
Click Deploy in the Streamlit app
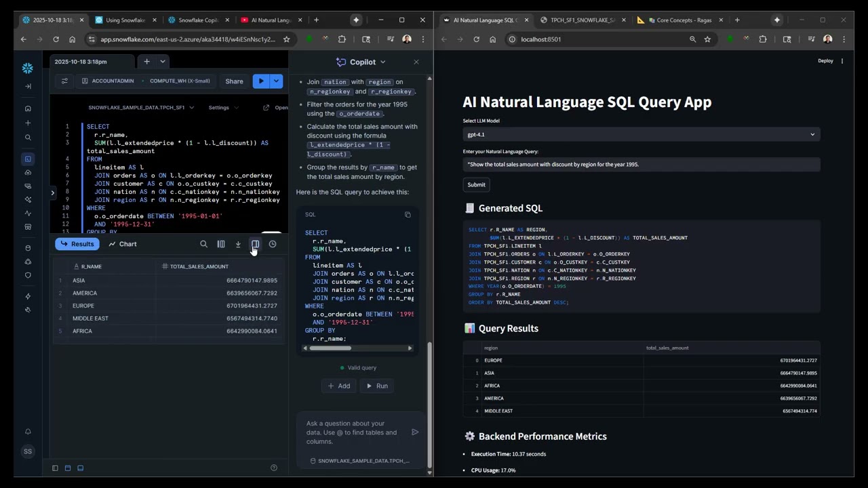coord(825,61)
